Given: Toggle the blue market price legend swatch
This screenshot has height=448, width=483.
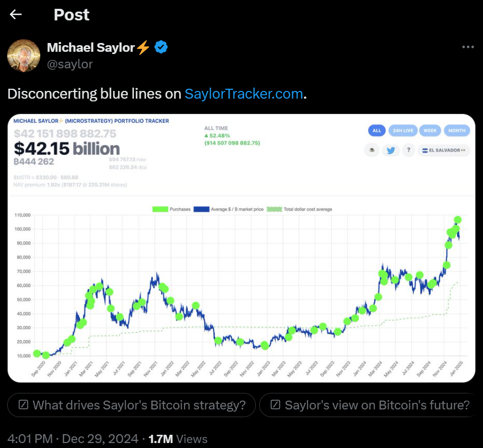Looking at the screenshot, I should coord(201,209).
